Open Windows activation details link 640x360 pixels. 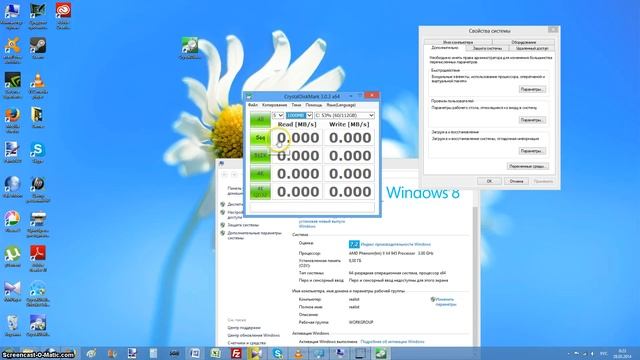click(393, 342)
